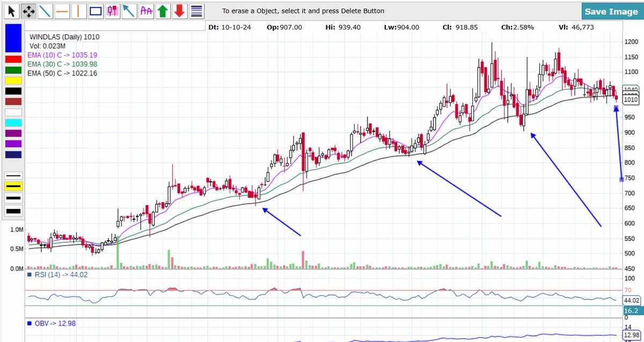The width and height of the screenshot is (644, 342).
Task: Choose the black color swatch
Action: point(13,91)
